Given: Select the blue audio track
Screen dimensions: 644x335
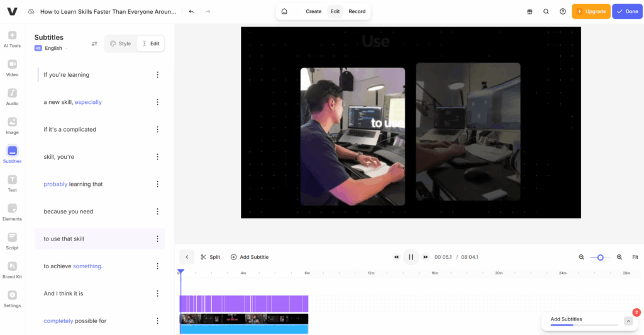Looking at the screenshot, I should coord(244,329).
